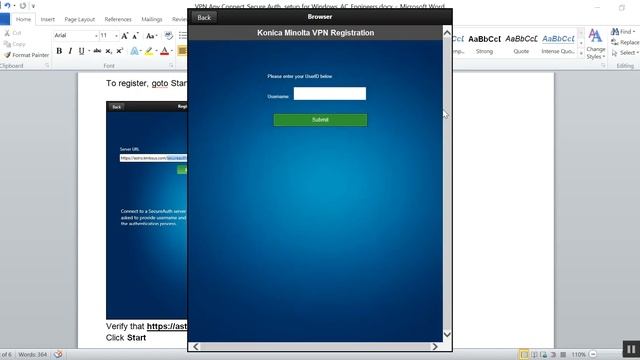Open the blue File tab in Word
Image resolution: width=640 pixels, height=360 pixels.
[4, 19]
